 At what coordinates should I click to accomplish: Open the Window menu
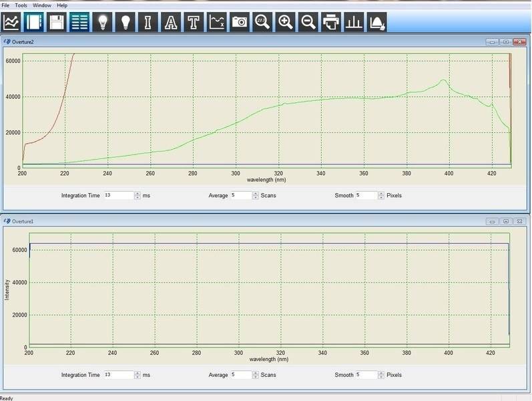click(41, 5)
